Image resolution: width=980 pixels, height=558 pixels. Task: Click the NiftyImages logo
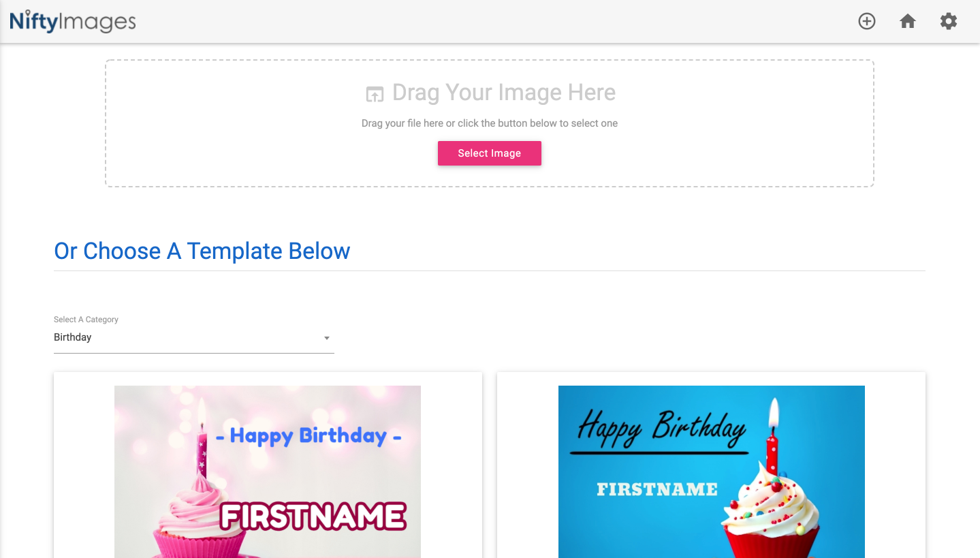point(73,21)
